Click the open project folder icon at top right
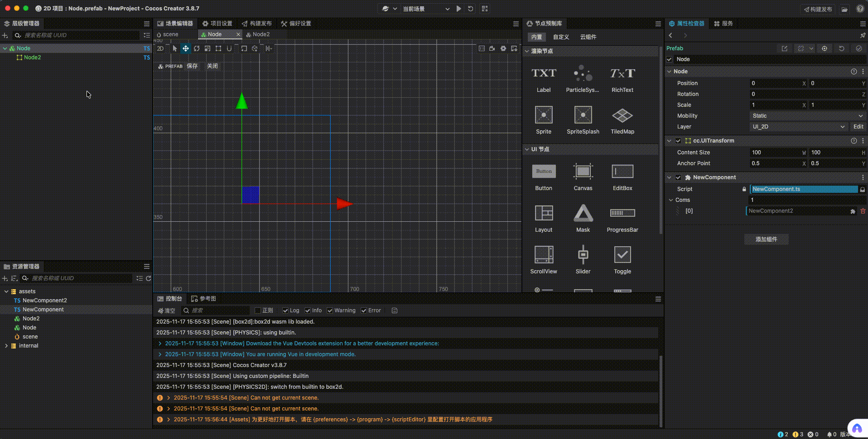868x439 pixels. 844,9
